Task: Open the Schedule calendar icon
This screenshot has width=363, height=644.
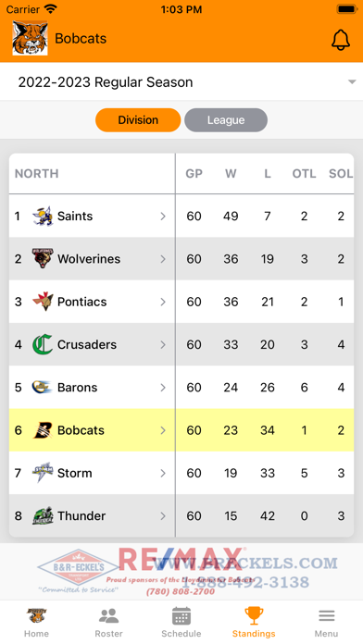Action: [x=181, y=615]
